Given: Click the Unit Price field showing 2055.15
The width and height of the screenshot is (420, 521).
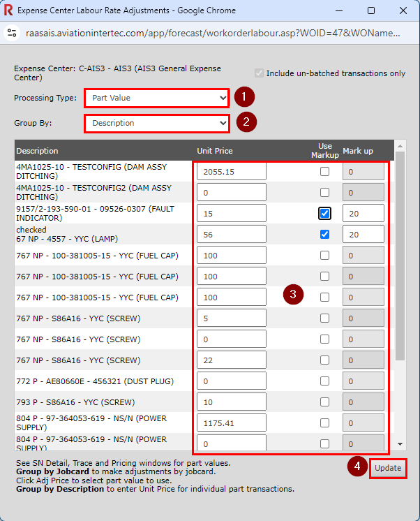Looking at the screenshot, I should pos(231,172).
